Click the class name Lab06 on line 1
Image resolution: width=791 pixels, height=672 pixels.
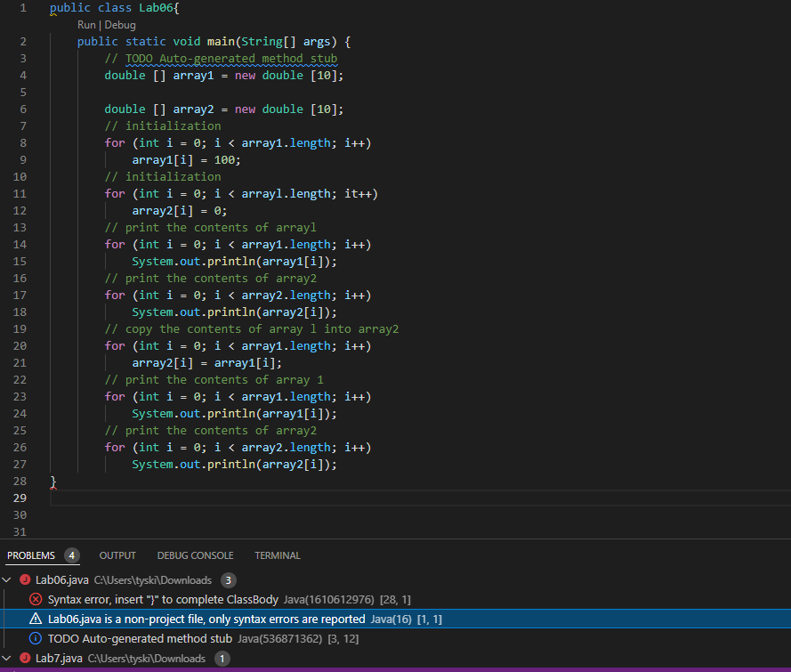tap(156, 8)
